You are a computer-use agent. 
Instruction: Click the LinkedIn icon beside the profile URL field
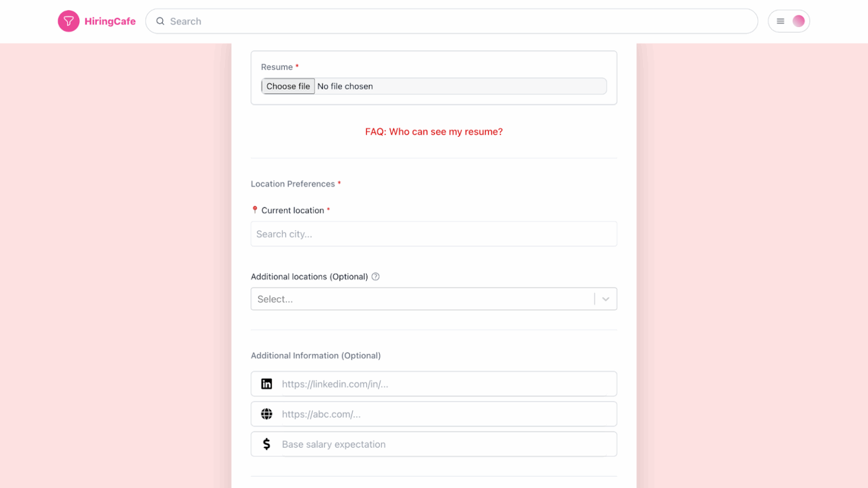(267, 384)
